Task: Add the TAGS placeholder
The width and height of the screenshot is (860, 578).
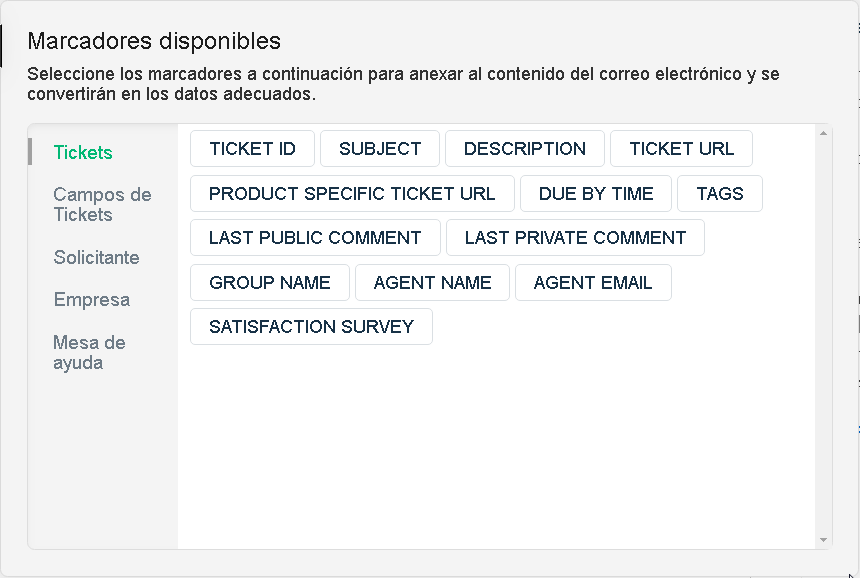Action: (x=720, y=194)
